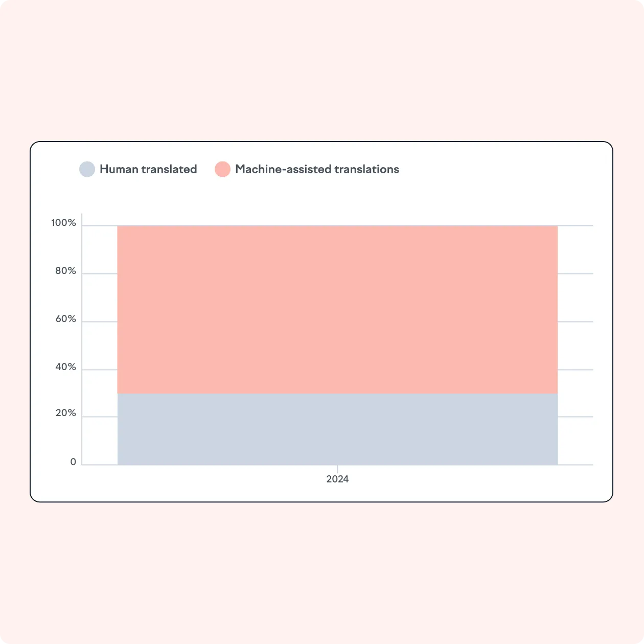The height and width of the screenshot is (644, 644).
Task: Select the pink machine-assisted bar segment
Action: [337, 309]
